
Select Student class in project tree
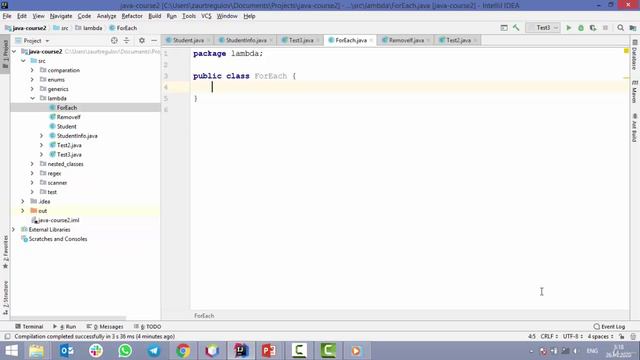tap(67, 127)
